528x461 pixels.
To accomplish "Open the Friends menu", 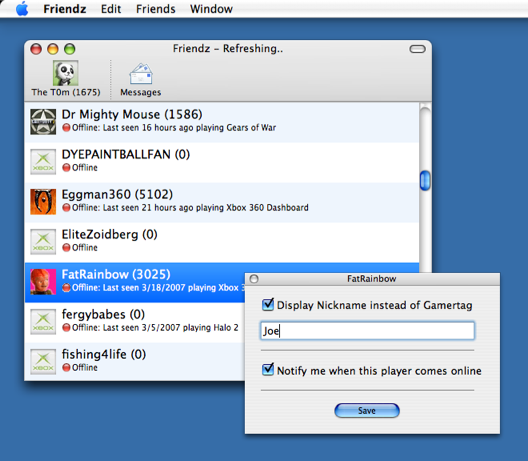I will coord(156,9).
